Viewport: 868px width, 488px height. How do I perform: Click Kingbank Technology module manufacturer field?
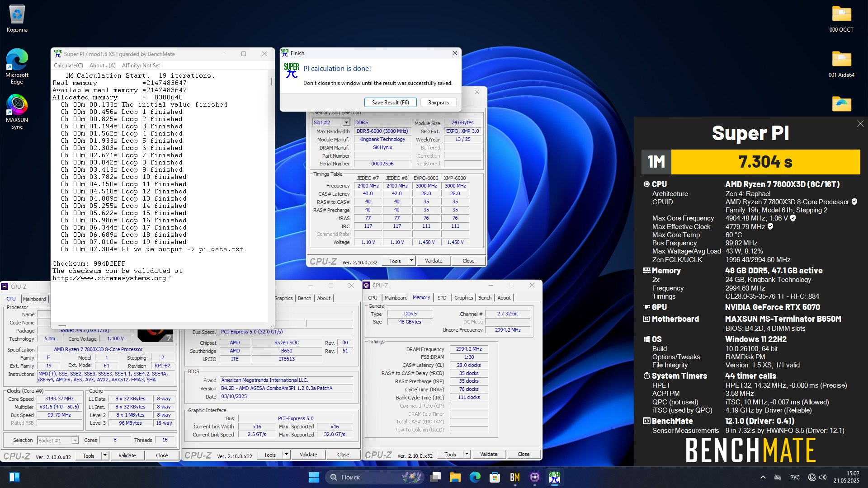pos(382,139)
